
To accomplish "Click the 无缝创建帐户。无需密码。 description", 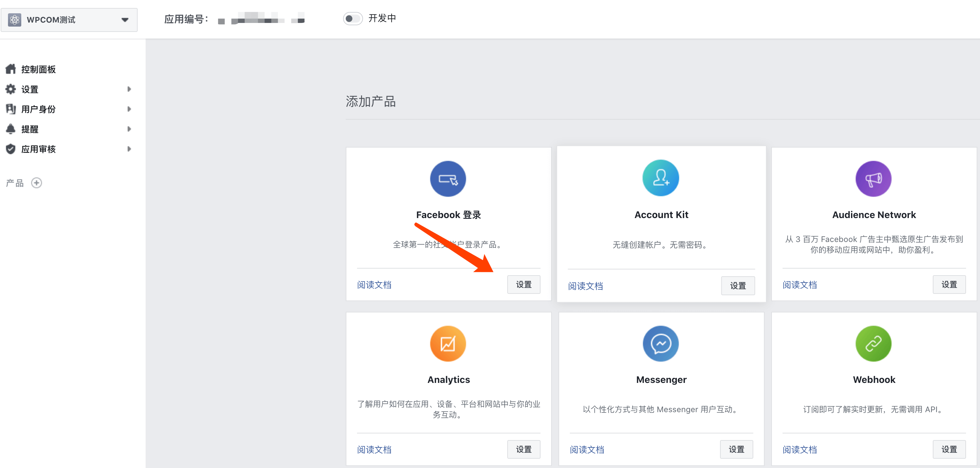I will click(x=661, y=245).
